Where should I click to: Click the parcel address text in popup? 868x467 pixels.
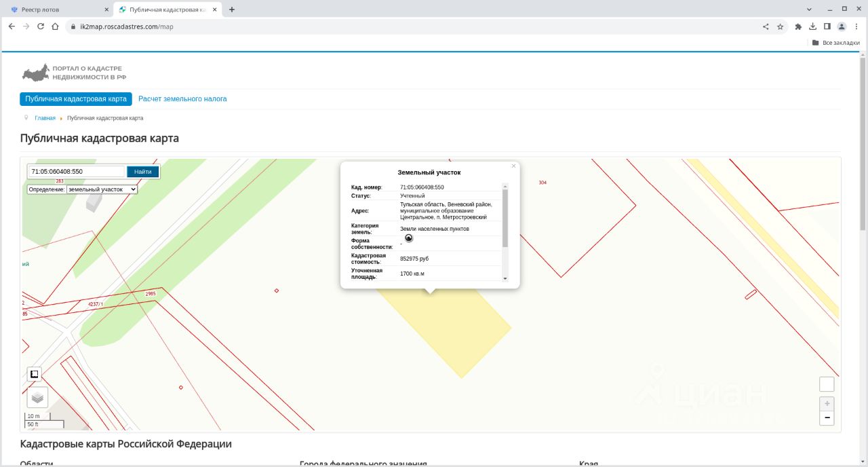pos(446,210)
